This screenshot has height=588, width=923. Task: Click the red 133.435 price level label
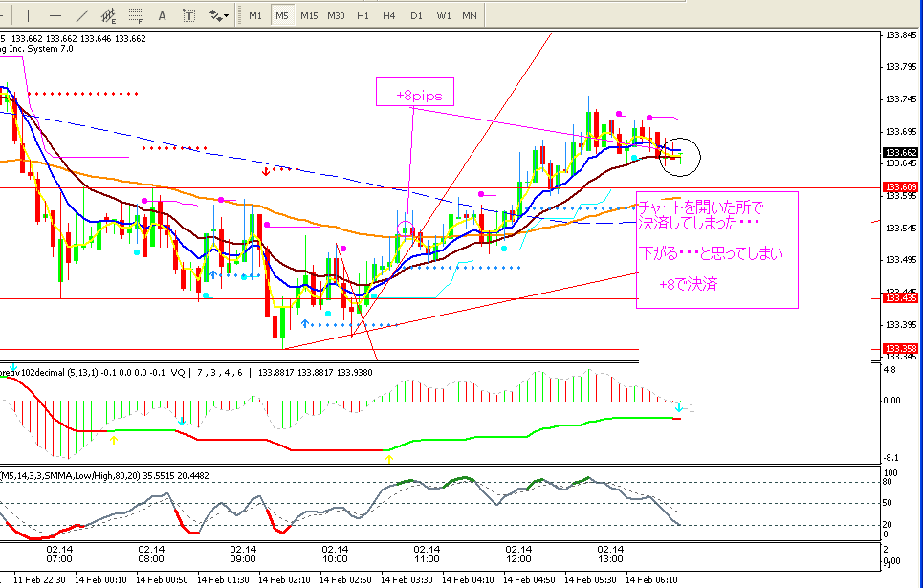click(901, 298)
